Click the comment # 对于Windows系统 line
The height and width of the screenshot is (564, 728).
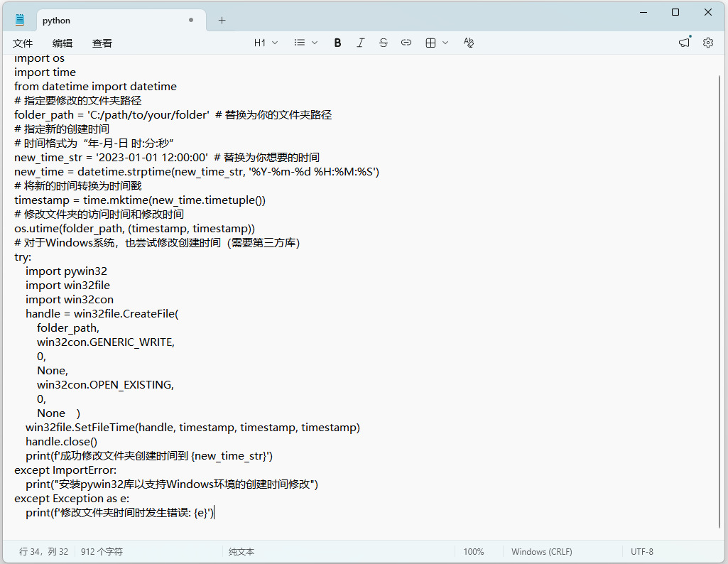click(157, 243)
